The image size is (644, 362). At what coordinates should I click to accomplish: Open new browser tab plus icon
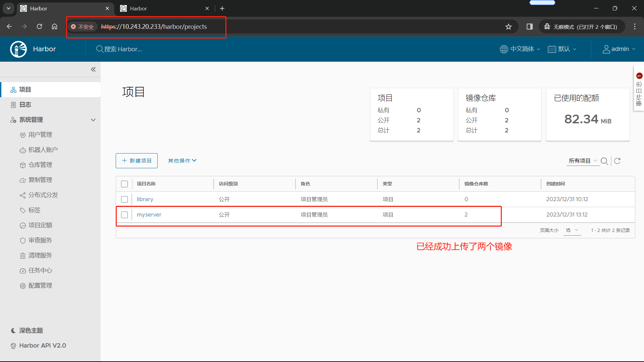pos(222,8)
